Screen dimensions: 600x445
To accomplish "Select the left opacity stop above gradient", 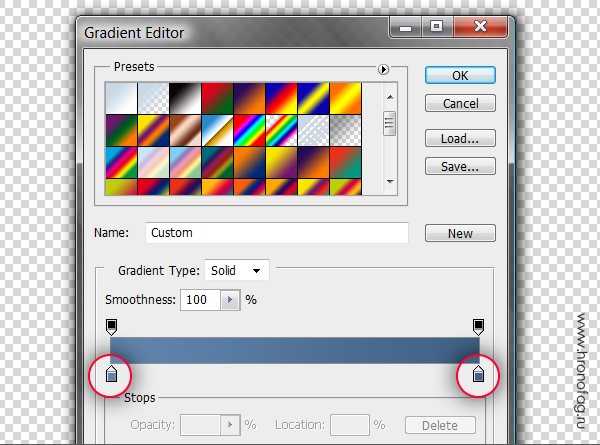I will 111,327.
